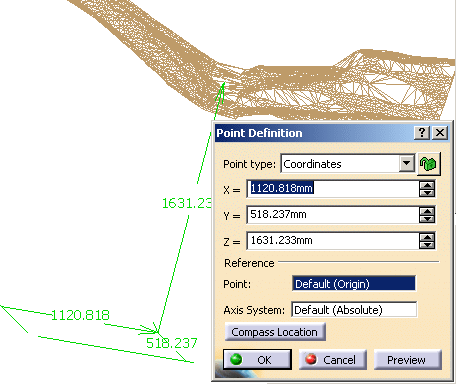Decrease Z value with down spinner arrow
This screenshot has width=456, height=384.
tap(427, 245)
